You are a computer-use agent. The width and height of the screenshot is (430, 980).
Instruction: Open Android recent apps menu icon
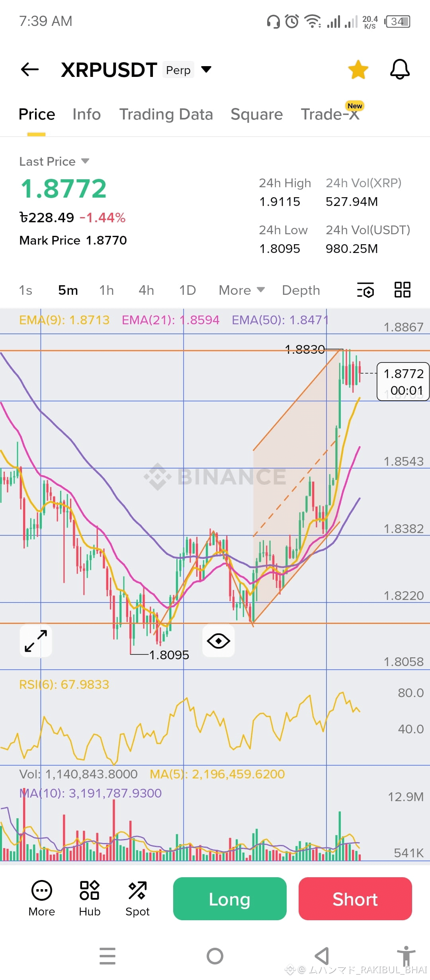pyautogui.click(x=107, y=956)
